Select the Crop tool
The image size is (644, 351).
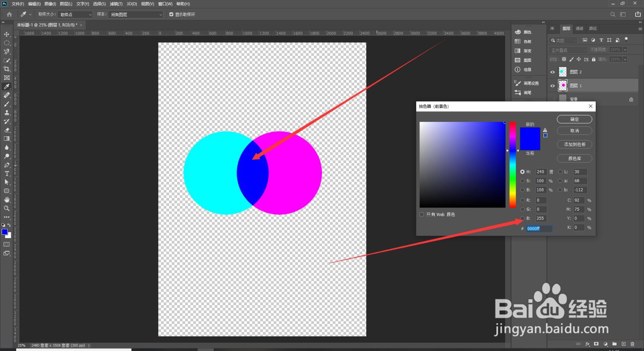tap(6, 69)
